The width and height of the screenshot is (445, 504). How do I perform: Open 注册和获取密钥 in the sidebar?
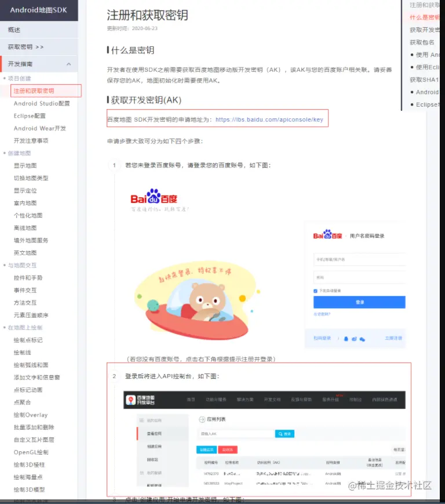pos(34,91)
